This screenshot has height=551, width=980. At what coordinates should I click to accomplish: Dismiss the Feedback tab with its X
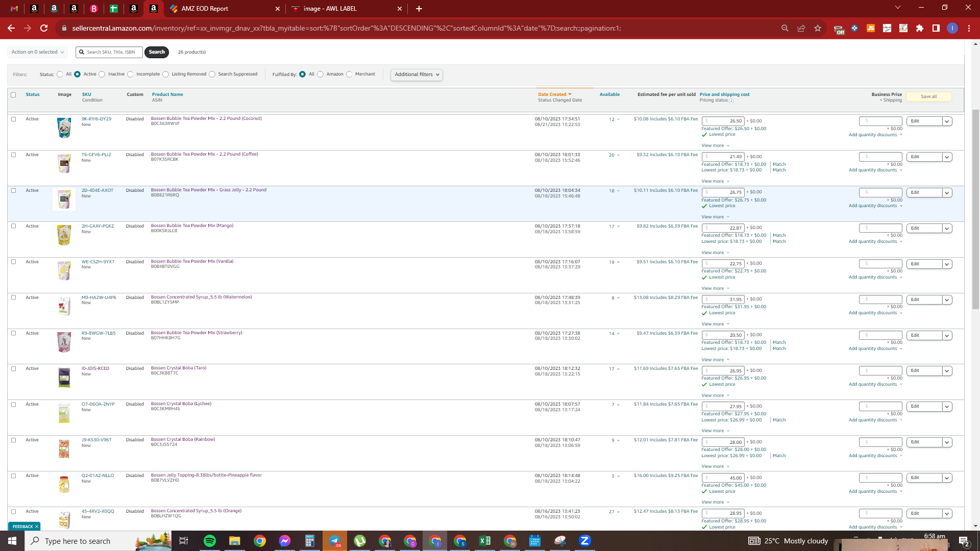point(37,527)
